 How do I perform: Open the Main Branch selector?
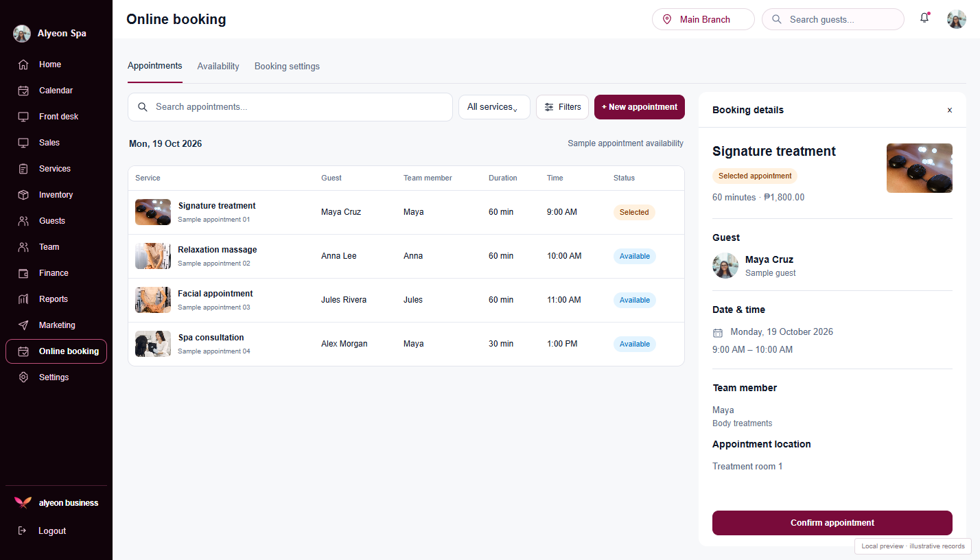[x=703, y=19]
